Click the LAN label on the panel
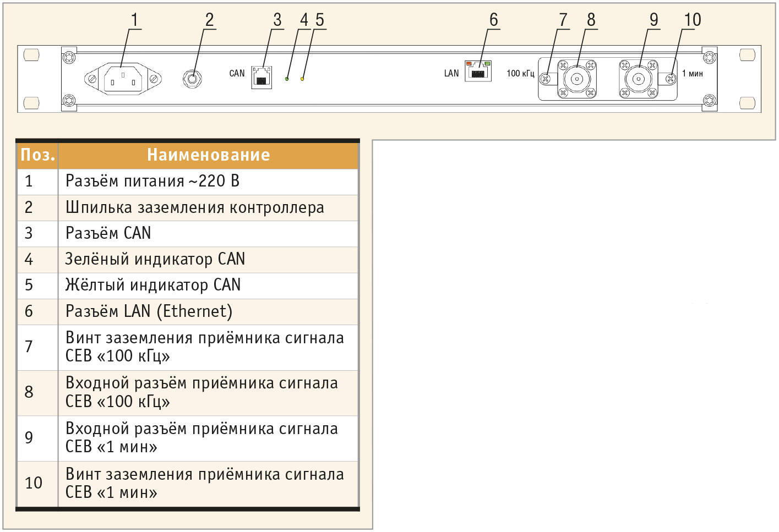The width and height of the screenshot is (779, 532). click(451, 73)
